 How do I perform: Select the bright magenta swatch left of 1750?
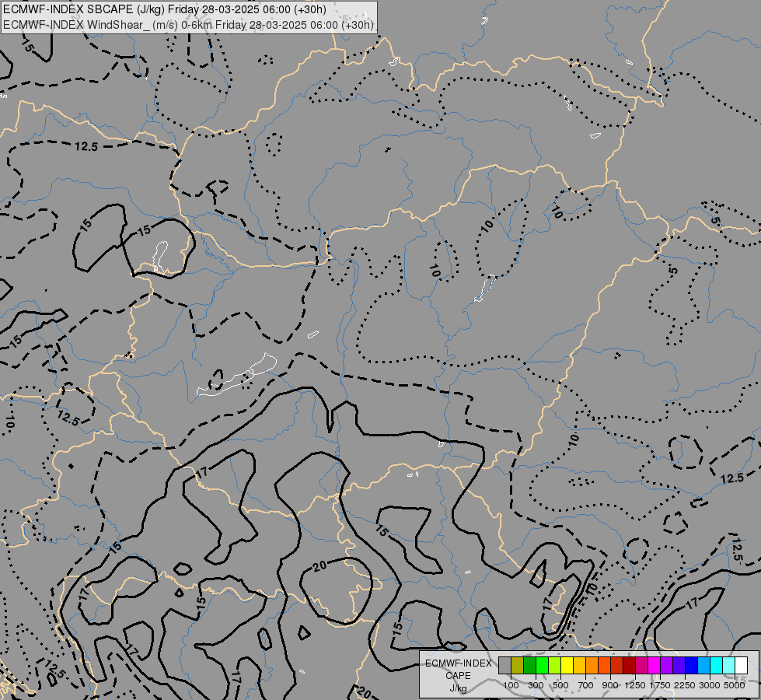tap(654, 665)
